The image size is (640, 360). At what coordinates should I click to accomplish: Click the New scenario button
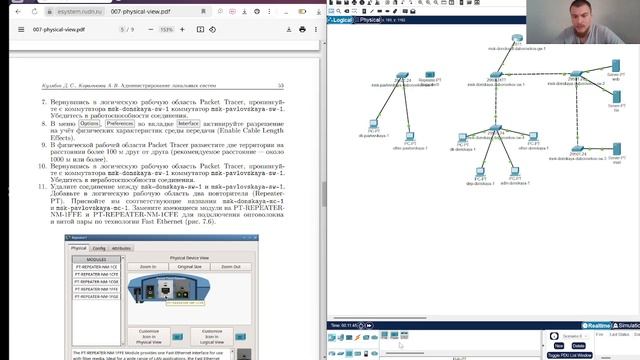pos(559,346)
